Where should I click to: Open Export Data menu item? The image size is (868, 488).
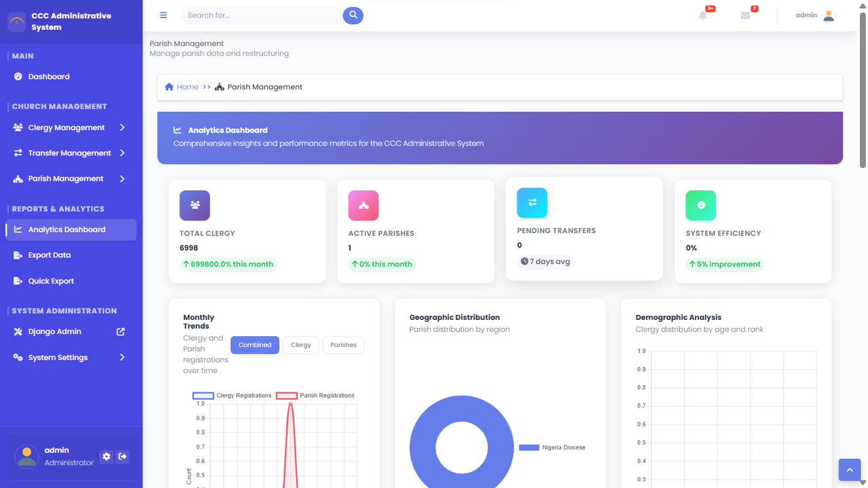point(71,256)
